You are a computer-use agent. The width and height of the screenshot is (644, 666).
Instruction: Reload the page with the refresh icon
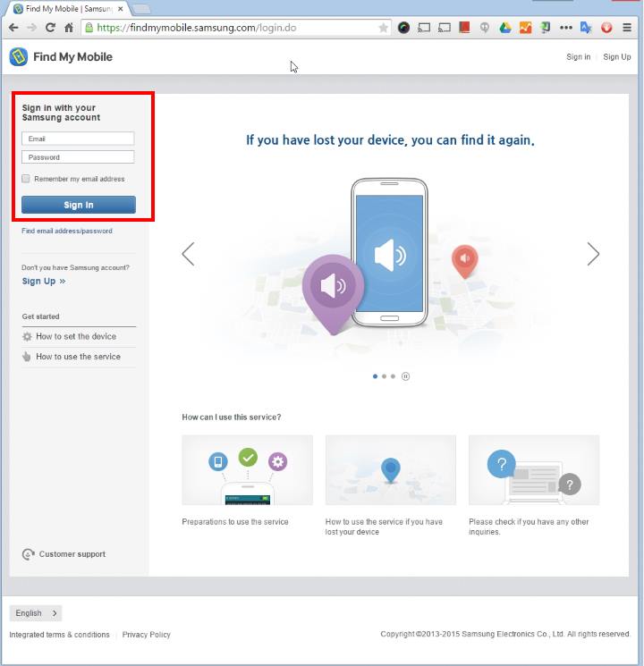click(50, 28)
